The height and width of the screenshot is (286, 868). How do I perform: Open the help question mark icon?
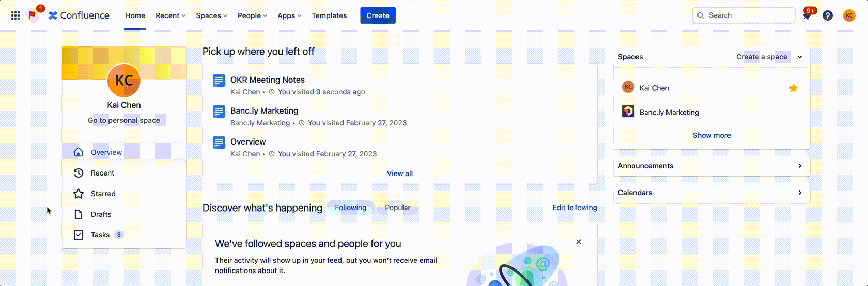[x=828, y=15]
